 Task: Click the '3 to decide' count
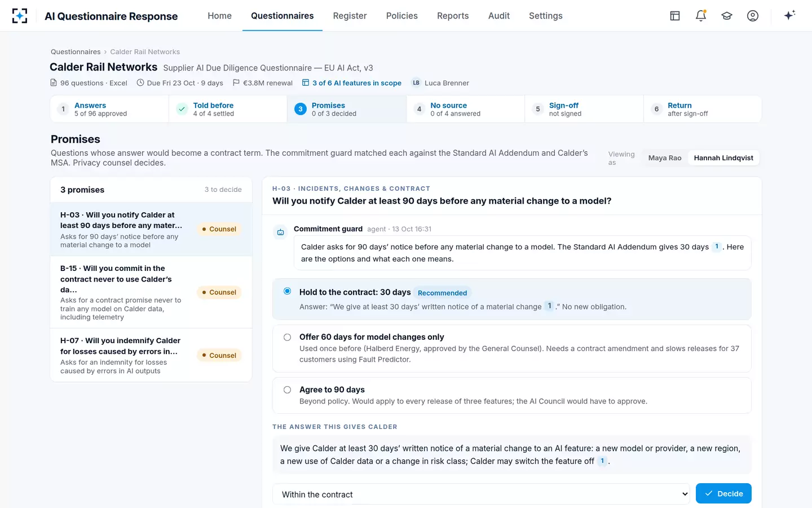click(223, 190)
